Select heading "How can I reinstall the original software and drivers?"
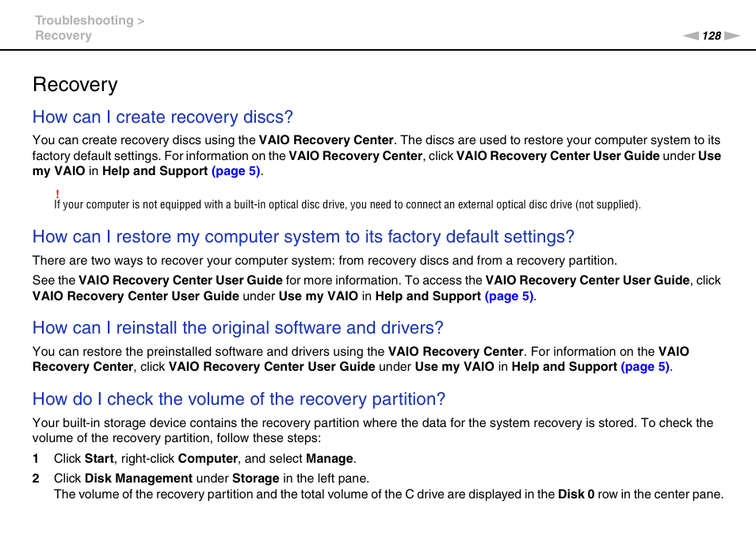The width and height of the screenshot is (756, 534). click(238, 328)
